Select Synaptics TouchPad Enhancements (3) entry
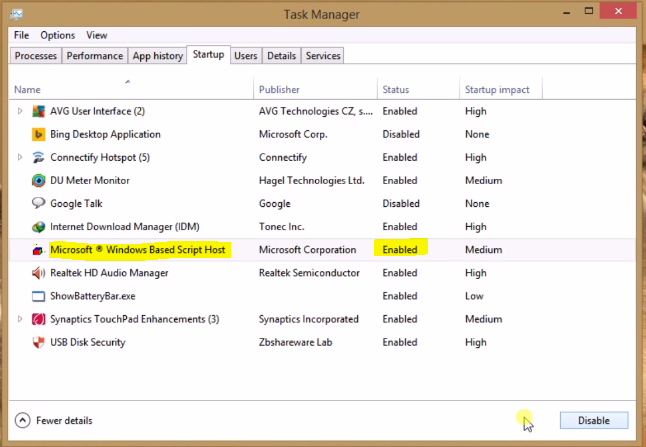Viewport: 646px width, 447px height. tap(135, 319)
